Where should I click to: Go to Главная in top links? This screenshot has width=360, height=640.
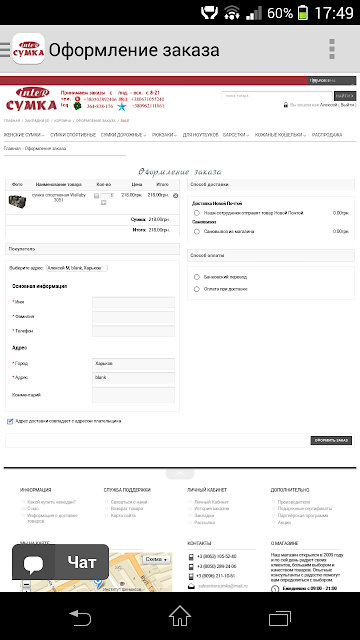pos(12,121)
